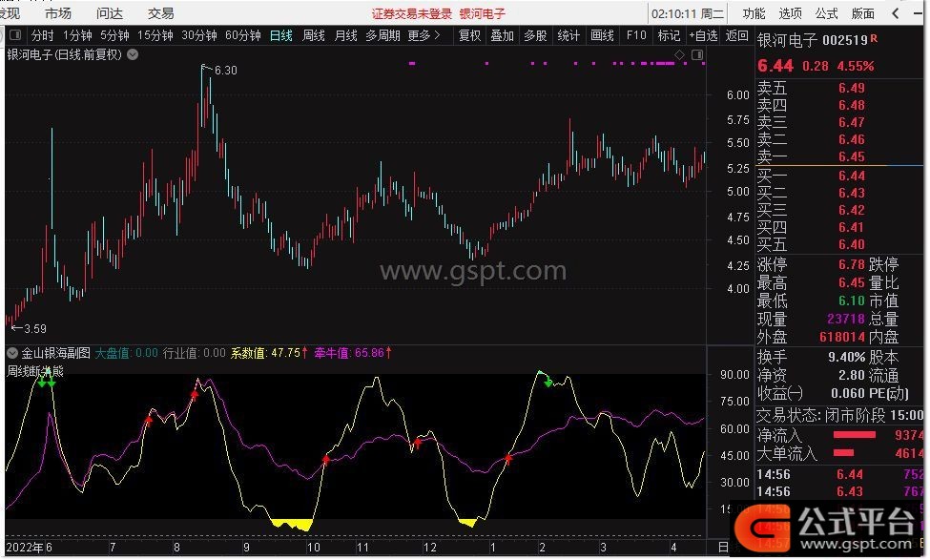
Task: Open the 交易 menu
Action: 161,13
